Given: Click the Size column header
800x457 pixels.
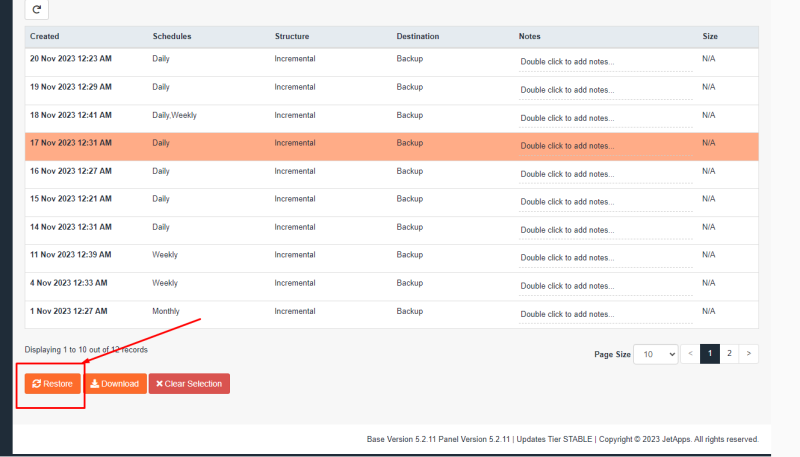Looking at the screenshot, I should (710, 36).
